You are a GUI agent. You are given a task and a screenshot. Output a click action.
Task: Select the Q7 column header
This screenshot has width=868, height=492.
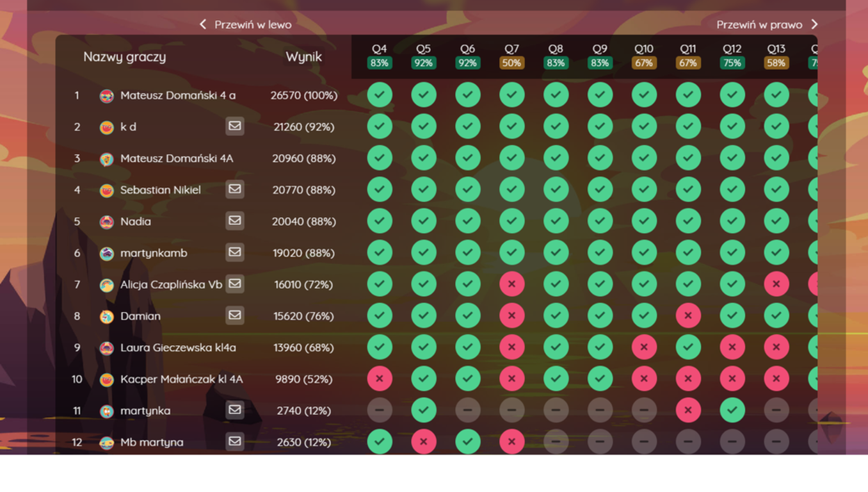511,49
